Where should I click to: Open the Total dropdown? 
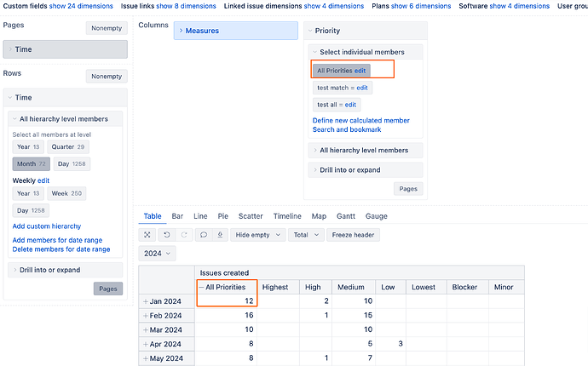[x=304, y=235]
